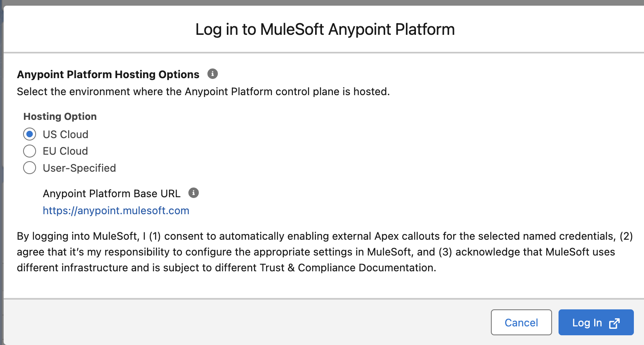644x345 pixels.
Task: Click the Log In button
Action: click(596, 322)
